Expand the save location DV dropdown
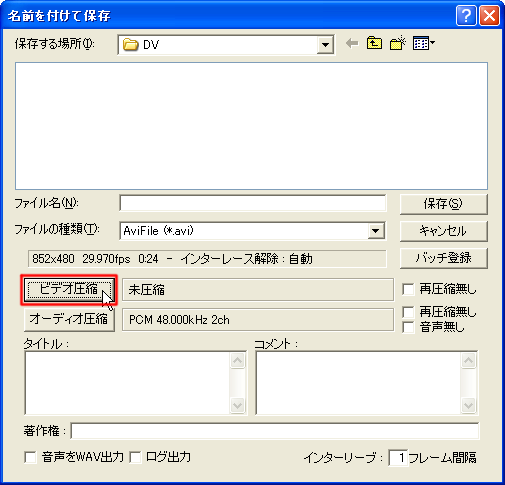Screen dimensions: 505x485 pyautogui.click(x=325, y=45)
